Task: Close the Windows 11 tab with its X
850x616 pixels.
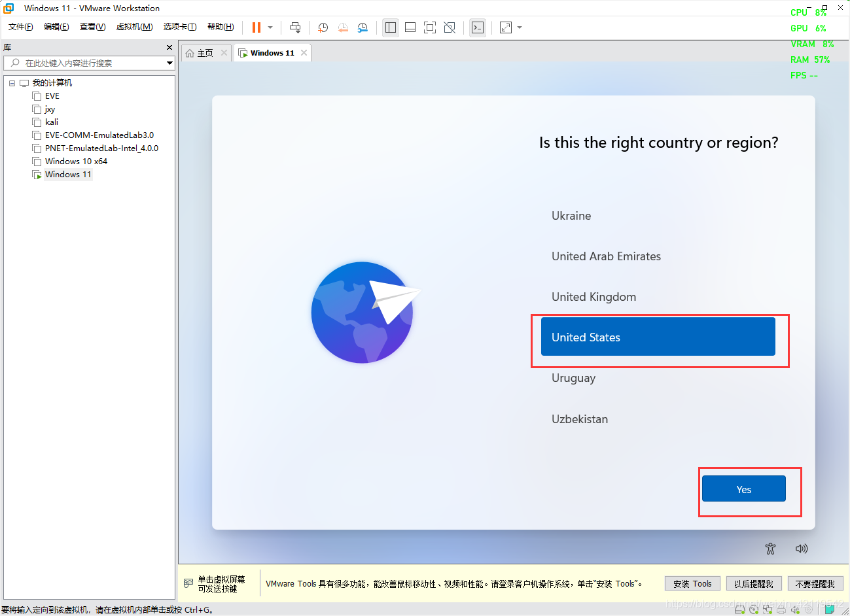Action: pyautogui.click(x=304, y=53)
